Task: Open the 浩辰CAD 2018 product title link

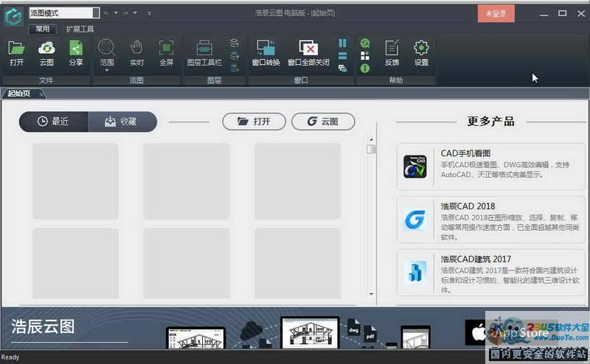Action: click(468, 206)
